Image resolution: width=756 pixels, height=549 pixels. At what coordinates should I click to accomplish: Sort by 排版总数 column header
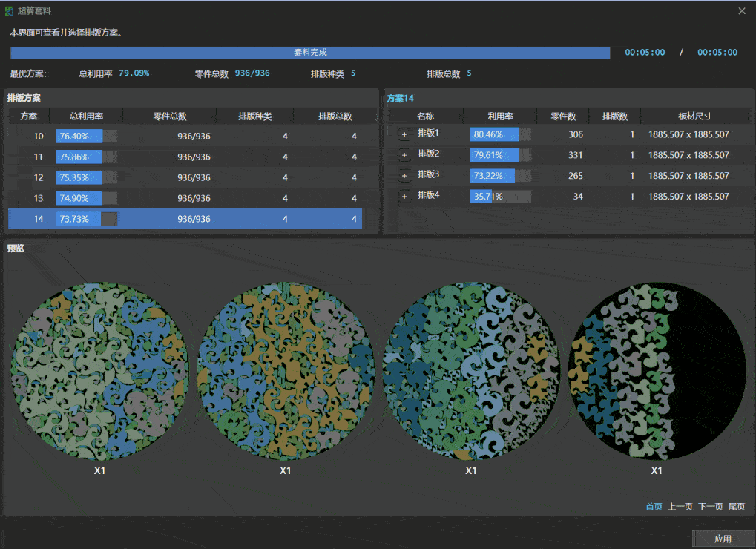335,116
